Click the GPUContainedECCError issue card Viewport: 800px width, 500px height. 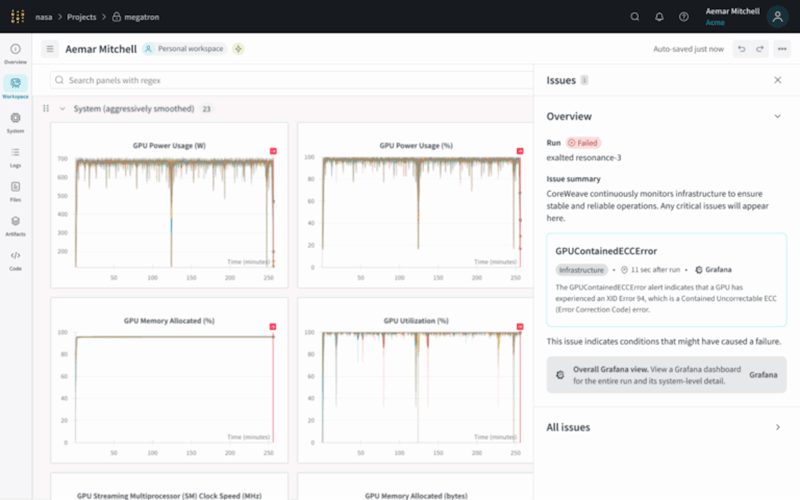(x=666, y=279)
